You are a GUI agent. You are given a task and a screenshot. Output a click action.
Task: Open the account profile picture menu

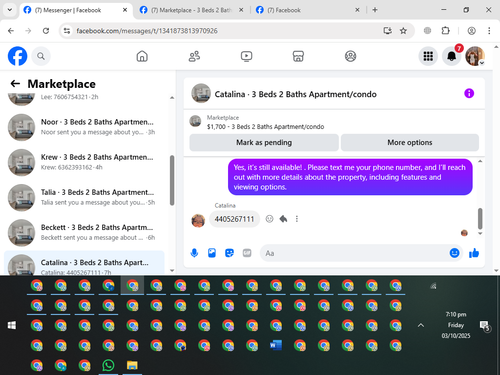click(475, 56)
